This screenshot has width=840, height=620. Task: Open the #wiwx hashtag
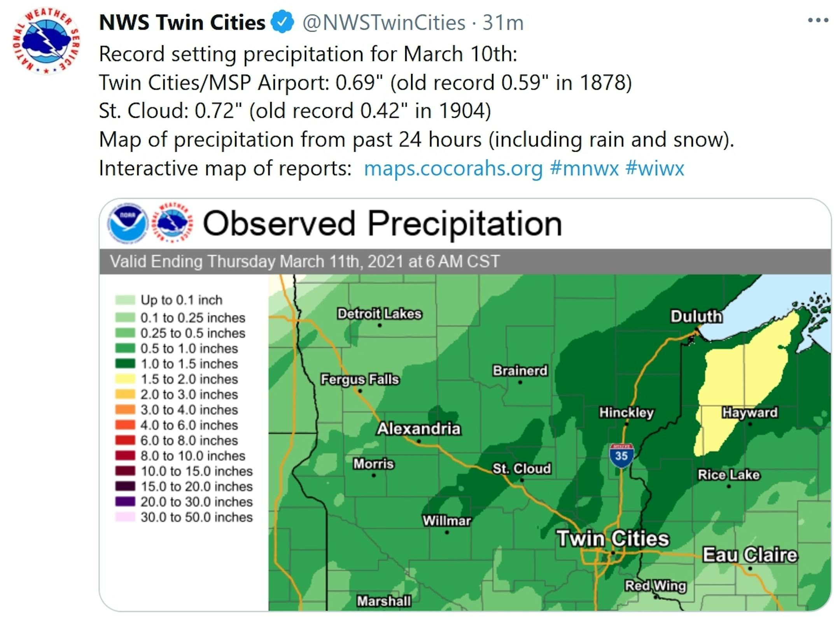pos(655,169)
